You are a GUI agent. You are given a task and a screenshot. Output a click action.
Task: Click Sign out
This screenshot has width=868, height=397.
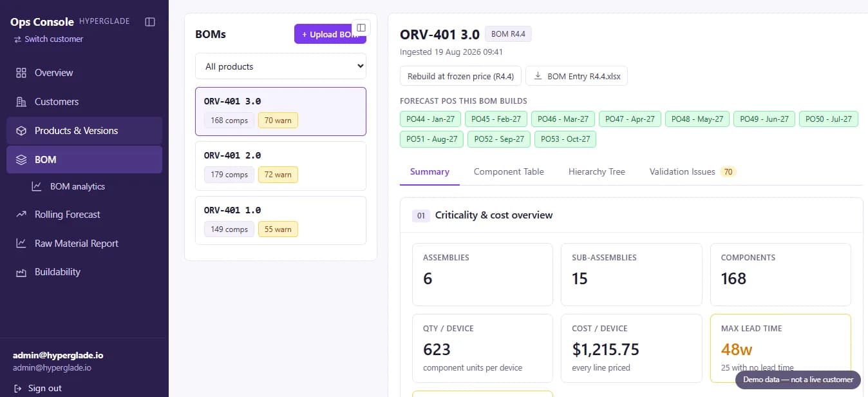(x=37, y=389)
